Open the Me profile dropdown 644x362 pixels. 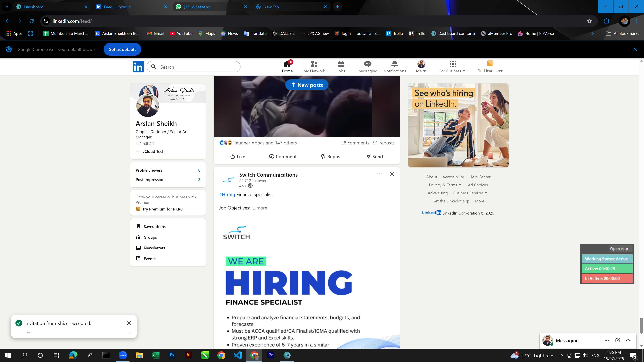click(x=421, y=67)
